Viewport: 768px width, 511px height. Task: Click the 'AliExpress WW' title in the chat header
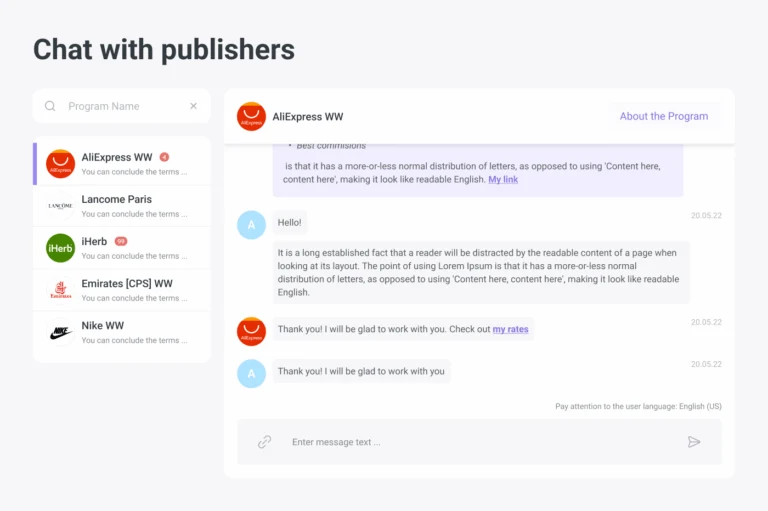pyautogui.click(x=308, y=117)
